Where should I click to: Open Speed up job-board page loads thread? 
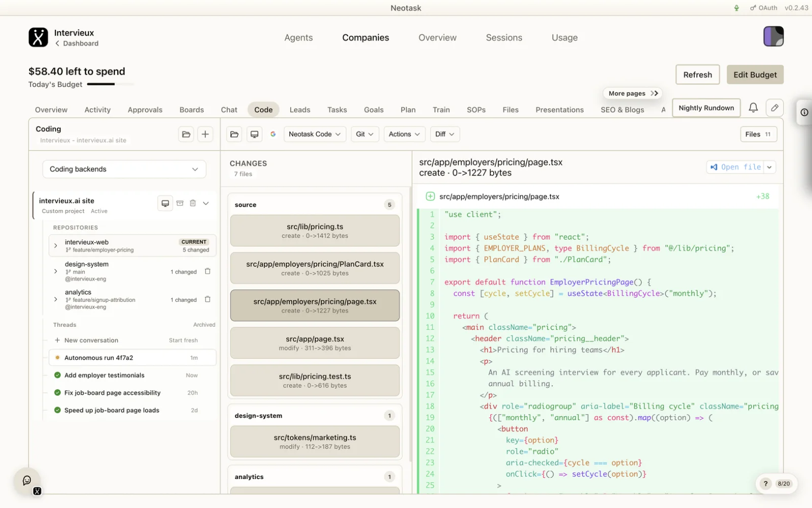(x=132, y=411)
